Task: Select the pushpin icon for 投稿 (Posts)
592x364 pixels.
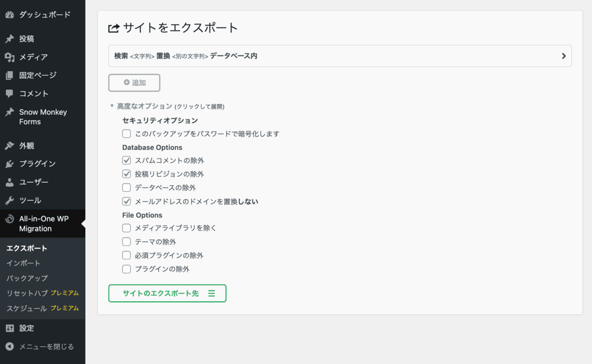Action: [x=9, y=39]
